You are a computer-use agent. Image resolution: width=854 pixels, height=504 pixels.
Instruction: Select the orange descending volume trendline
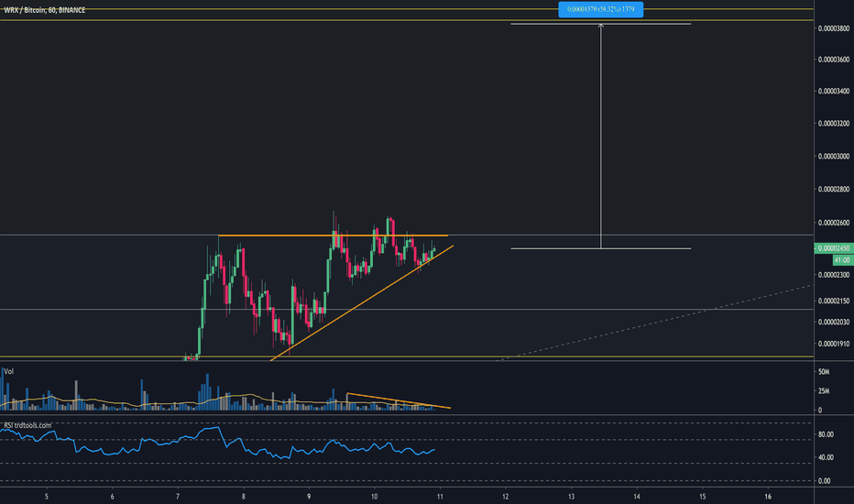coord(399,400)
